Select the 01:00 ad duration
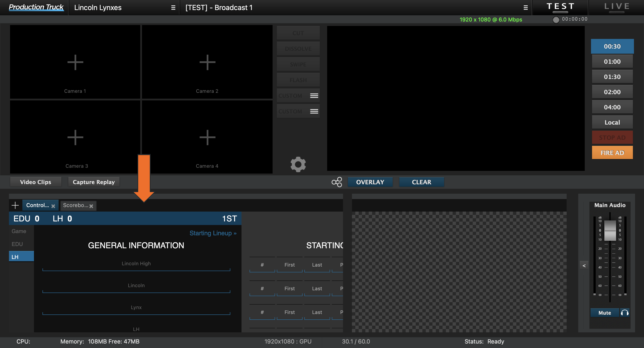 point(612,62)
